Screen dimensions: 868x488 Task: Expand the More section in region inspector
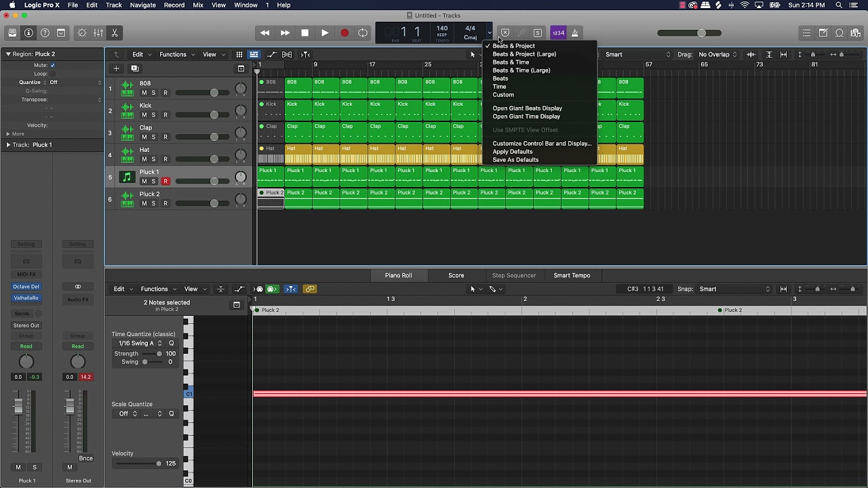(x=8, y=134)
